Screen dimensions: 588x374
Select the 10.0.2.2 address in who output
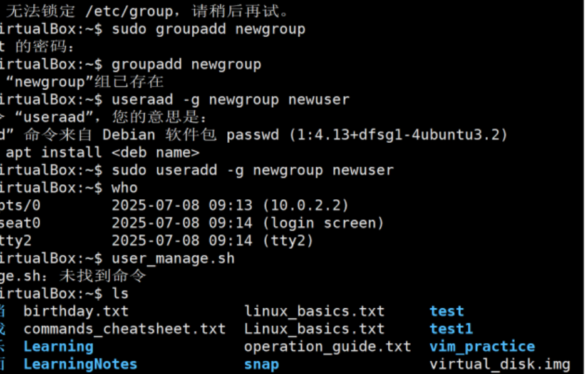coord(306,205)
